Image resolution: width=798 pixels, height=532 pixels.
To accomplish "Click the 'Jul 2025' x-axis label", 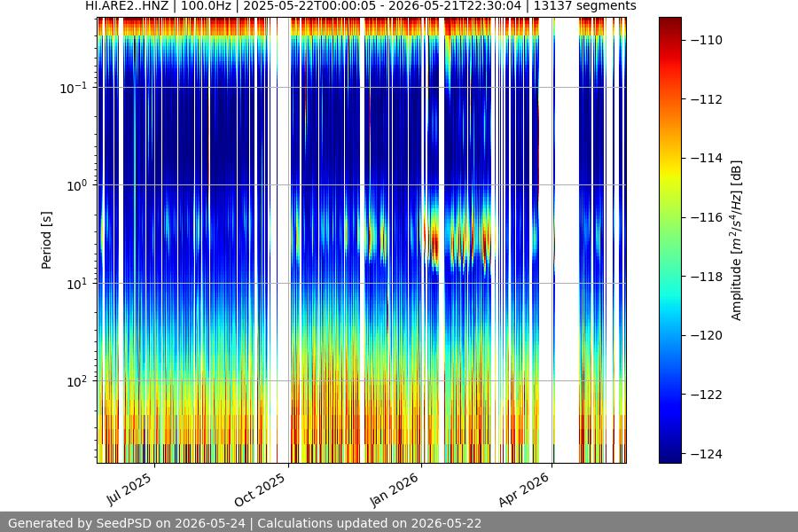I will point(129,489).
